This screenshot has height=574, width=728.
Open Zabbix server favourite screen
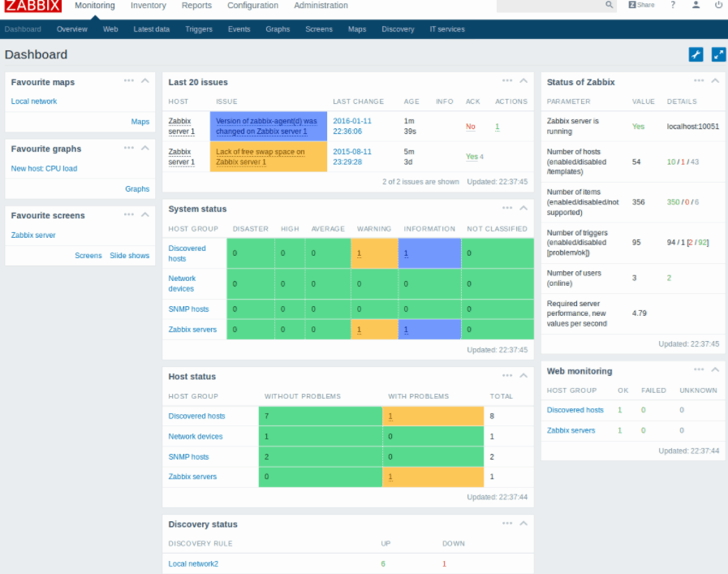[33, 235]
